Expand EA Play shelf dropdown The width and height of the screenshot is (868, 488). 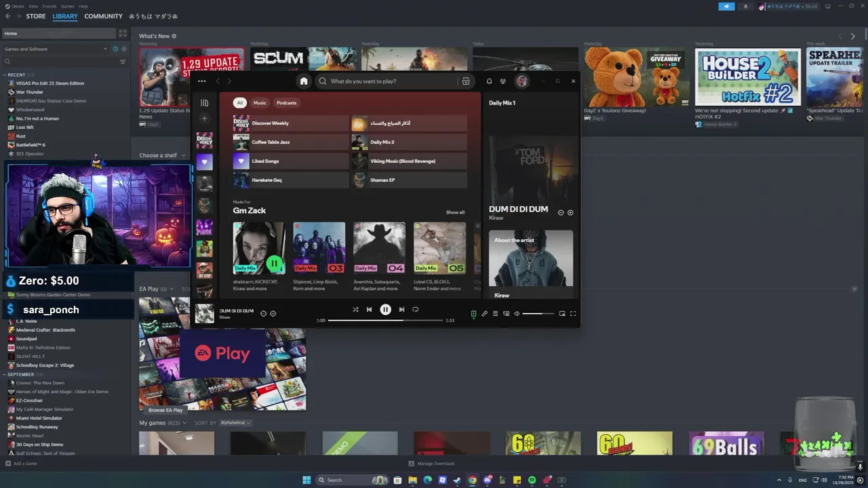click(172, 289)
